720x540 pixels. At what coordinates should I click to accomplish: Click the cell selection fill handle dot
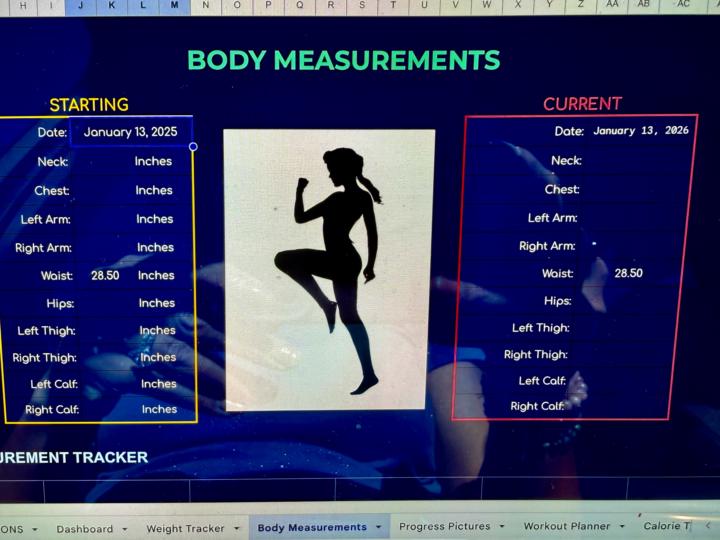click(x=193, y=146)
